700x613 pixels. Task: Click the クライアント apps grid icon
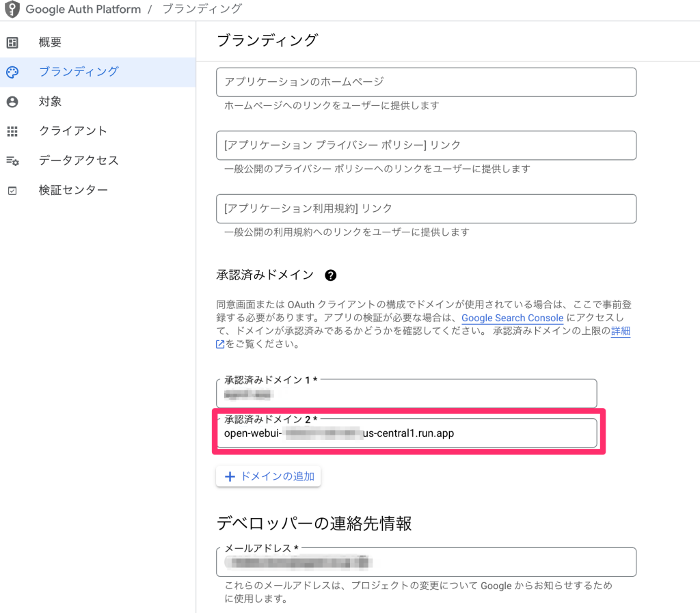pyautogui.click(x=12, y=131)
